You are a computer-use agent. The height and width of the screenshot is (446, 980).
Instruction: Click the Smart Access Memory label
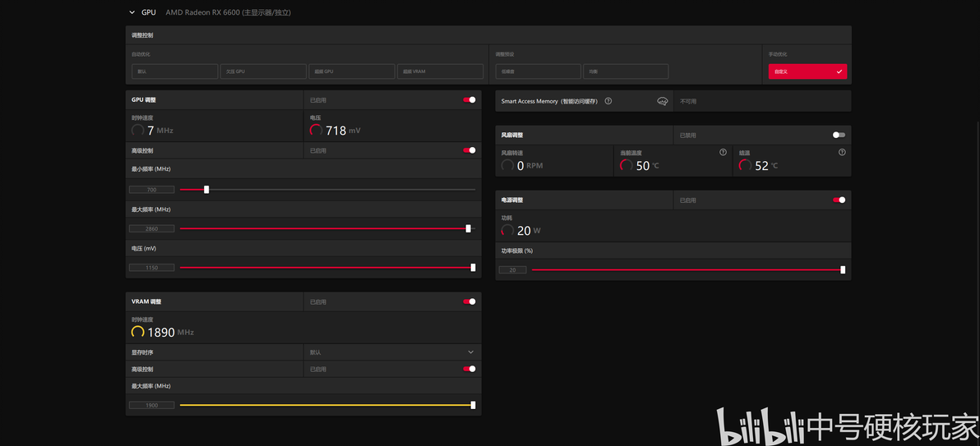coord(549,100)
